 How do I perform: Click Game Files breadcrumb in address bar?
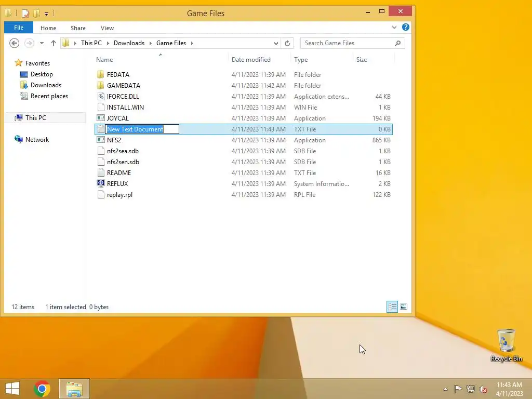(x=171, y=43)
